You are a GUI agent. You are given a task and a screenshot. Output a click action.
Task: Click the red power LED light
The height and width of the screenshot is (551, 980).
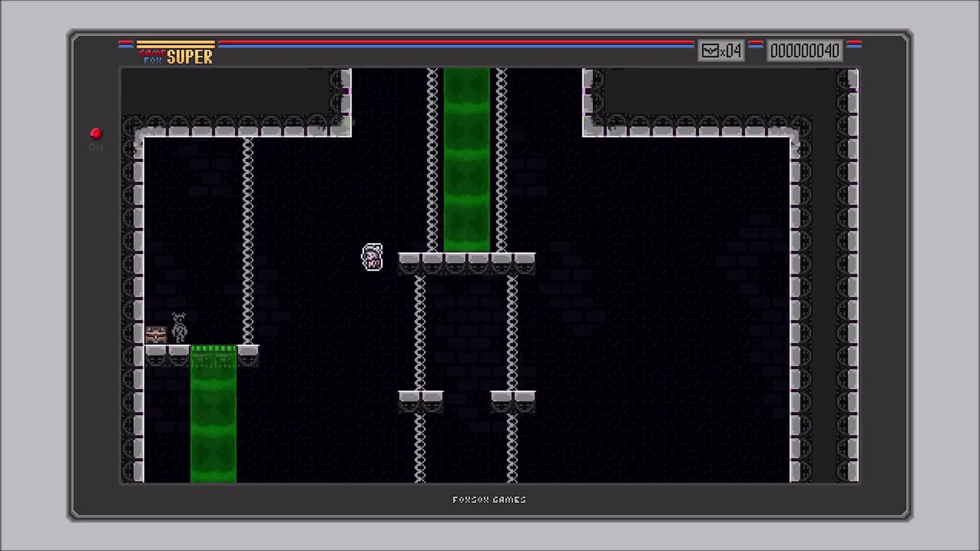click(x=96, y=134)
